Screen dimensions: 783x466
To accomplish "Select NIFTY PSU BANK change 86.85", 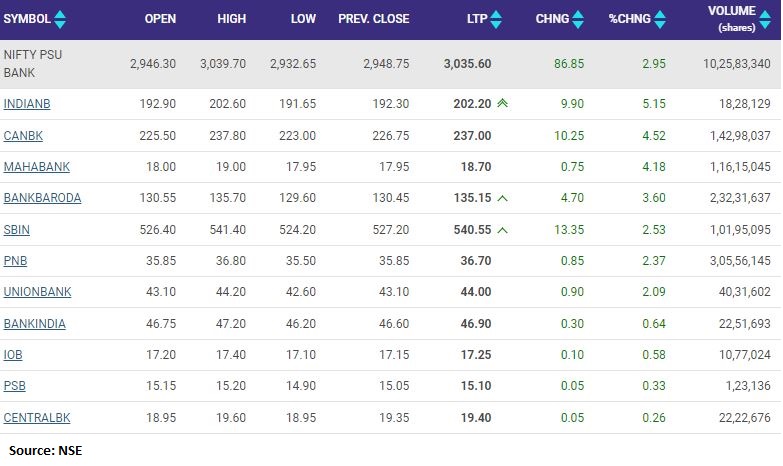I will [x=569, y=64].
